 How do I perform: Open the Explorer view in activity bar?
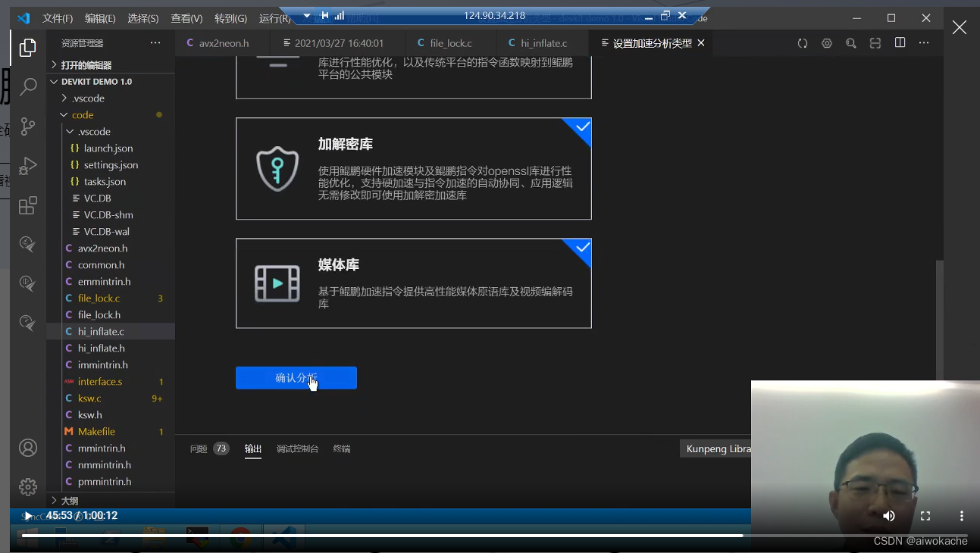28,48
